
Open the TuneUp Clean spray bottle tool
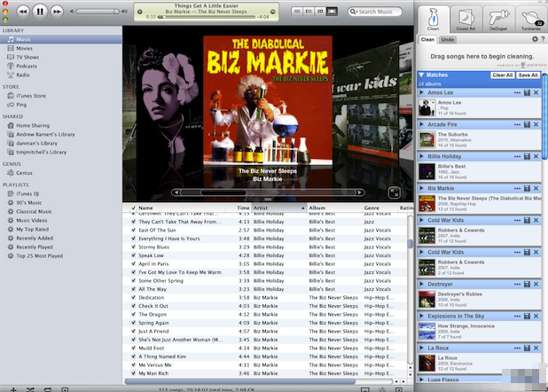(x=433, y=20)
